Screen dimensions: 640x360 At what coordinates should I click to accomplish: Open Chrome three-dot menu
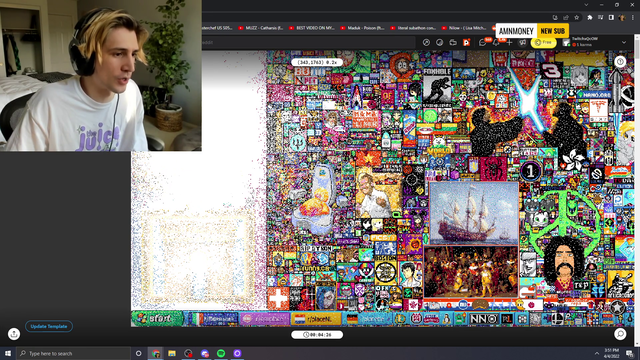633,18
